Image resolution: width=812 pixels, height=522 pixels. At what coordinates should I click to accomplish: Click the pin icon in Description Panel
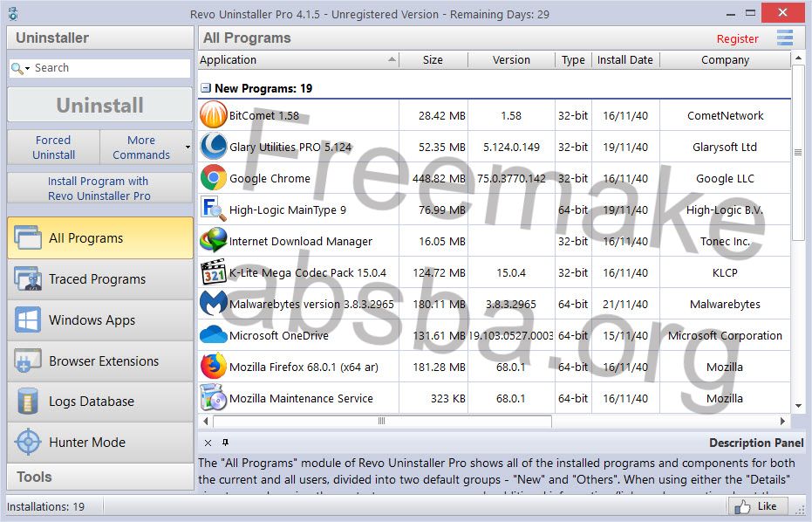pos(225,443)
